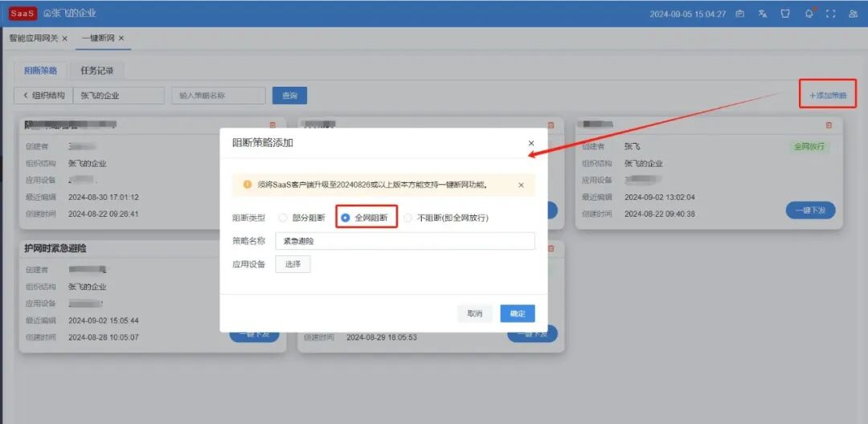Open the 任务记录 tab
The width and height of the screenshot is (868, 424).
[x=97, y=70]
